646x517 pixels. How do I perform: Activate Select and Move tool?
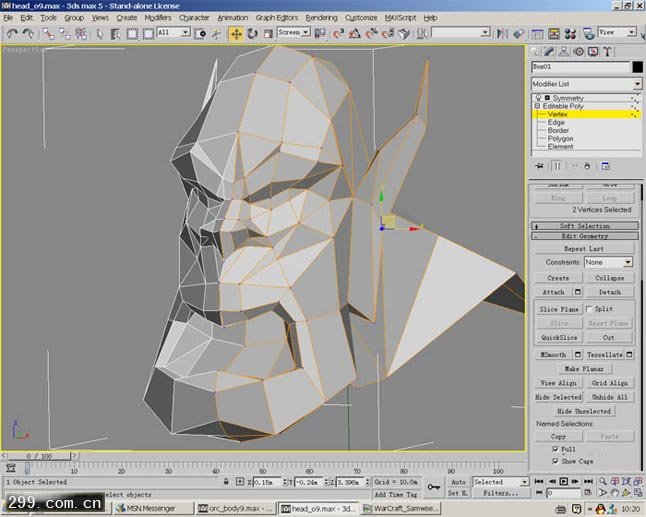click(236, 34)
